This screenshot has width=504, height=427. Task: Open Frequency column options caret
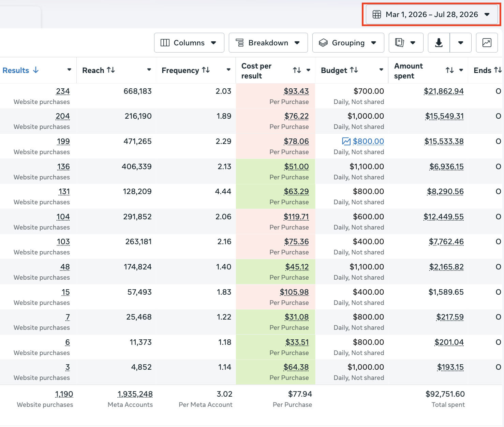(x=228, y=70)
